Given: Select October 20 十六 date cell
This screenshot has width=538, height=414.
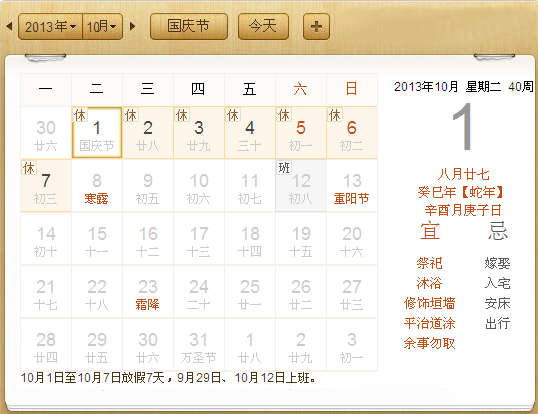Looking at the screenshot, I should coord(352,239).
